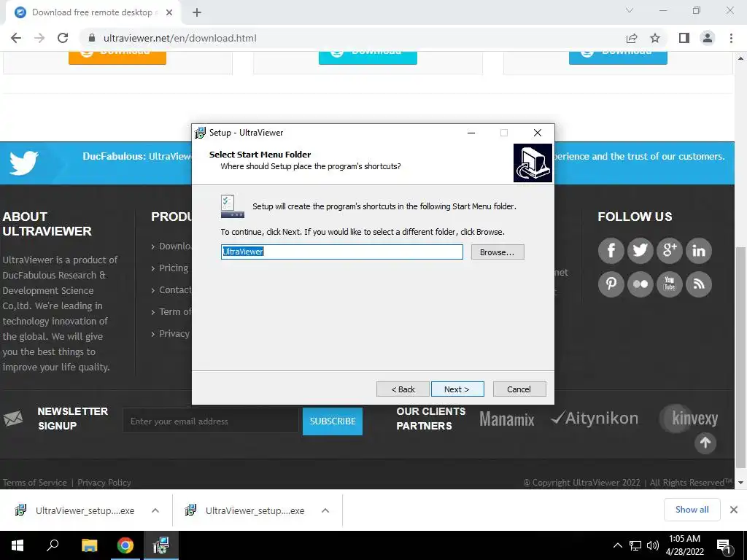Open the Facebook follow icon
Screen dimensions: 747x560
pos(611,251)
